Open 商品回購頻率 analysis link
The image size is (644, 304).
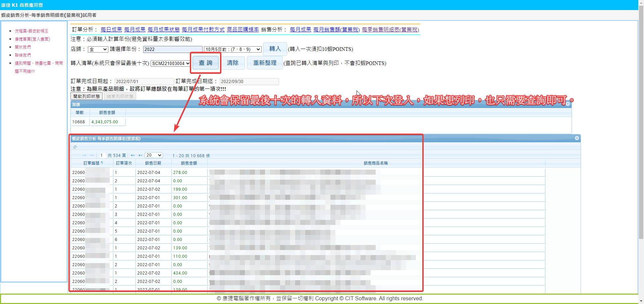tap(243, 29)
